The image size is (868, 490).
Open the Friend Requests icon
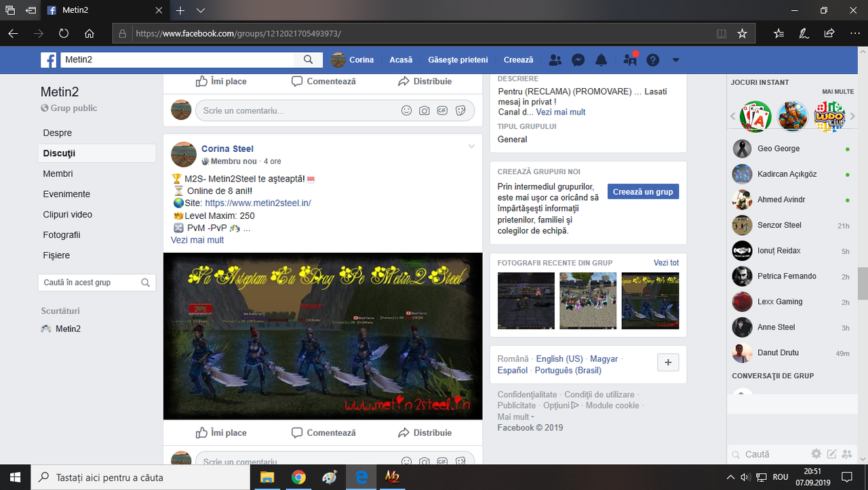pyautogui.click(x=555, y=60)
